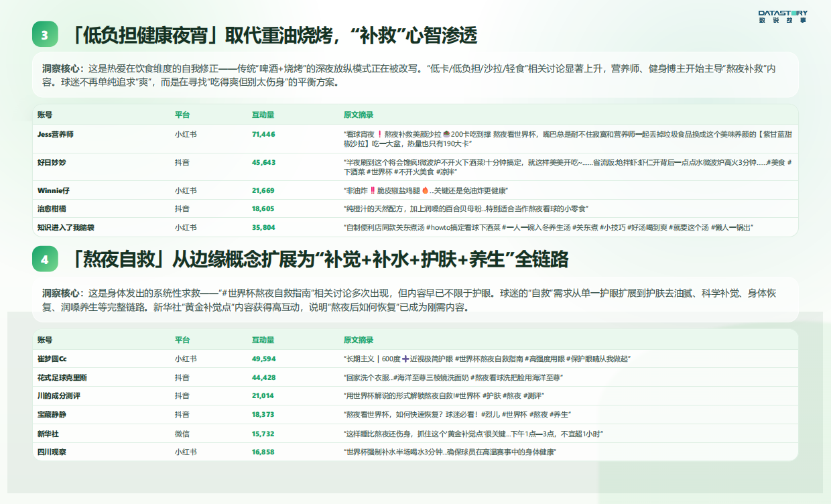The height and width of the screenshot is (504, 831).
Task: Click excerpt starting “回家洗个衣服
Action: tap(453, 378)
